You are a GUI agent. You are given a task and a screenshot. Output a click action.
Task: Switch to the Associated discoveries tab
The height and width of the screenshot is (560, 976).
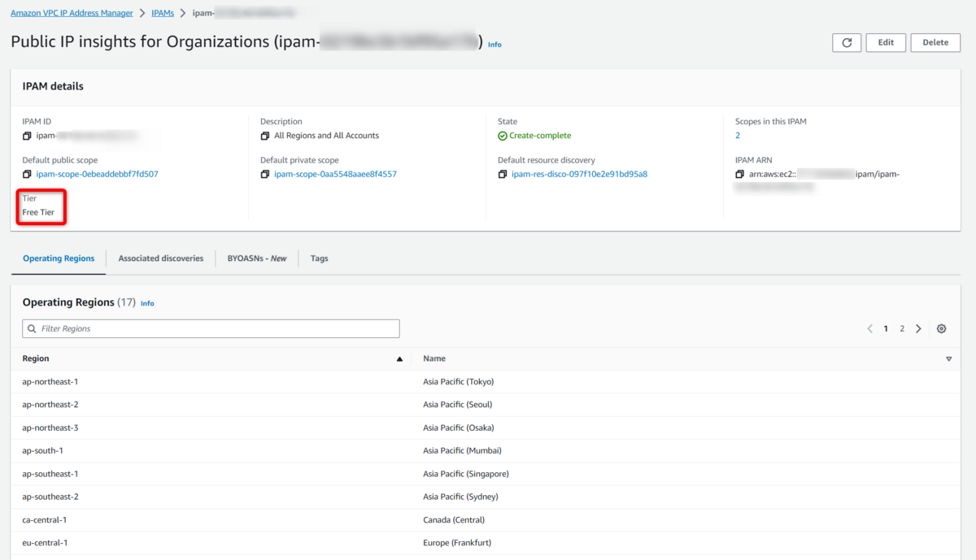point(161,258)
